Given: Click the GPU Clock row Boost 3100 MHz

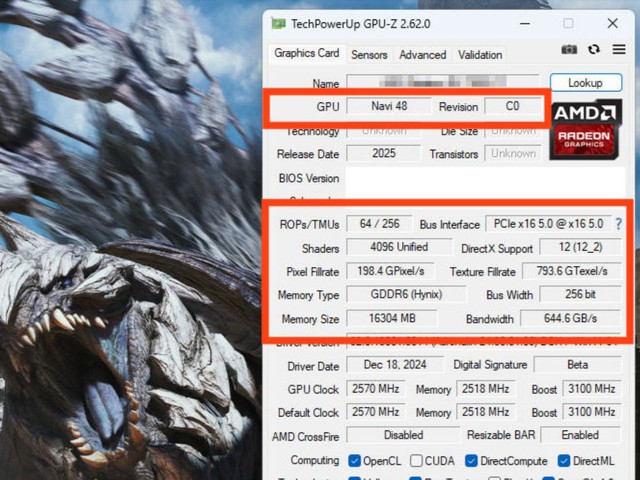Looking at the screenshot, I should tap(592, 389).
